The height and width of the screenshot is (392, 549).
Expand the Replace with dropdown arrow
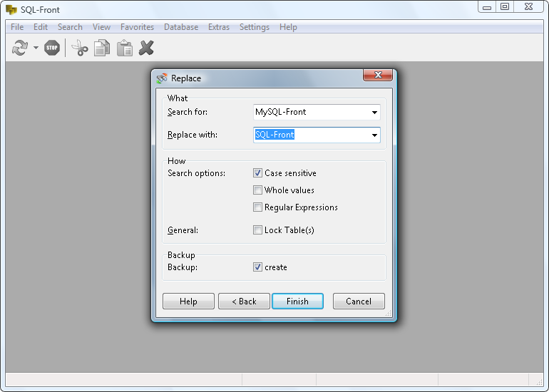point(374,135)
